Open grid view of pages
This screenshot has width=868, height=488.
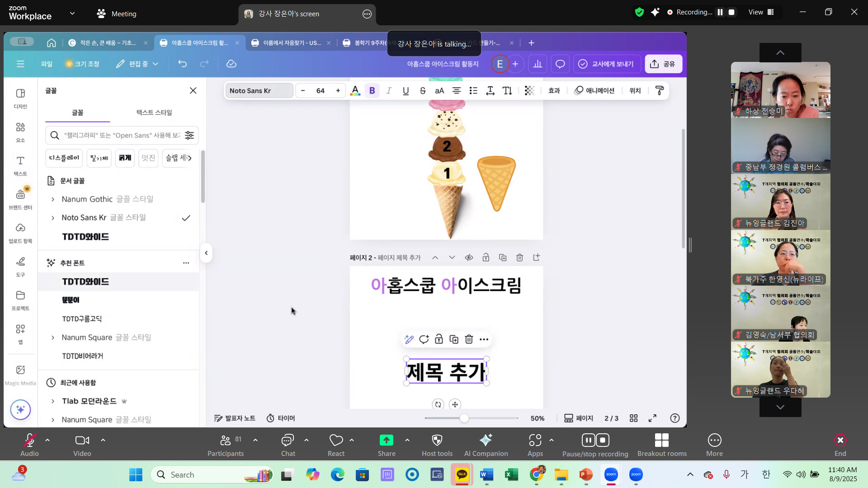coord(634,418)
